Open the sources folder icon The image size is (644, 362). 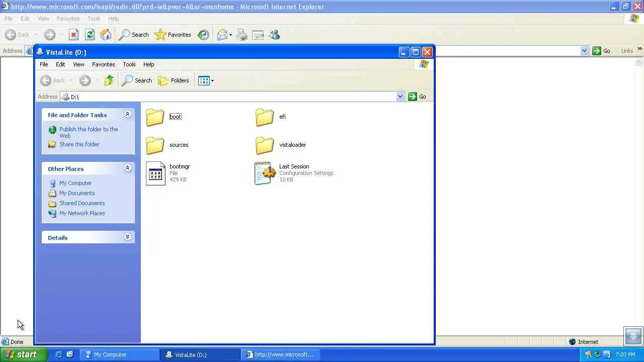[x=155, y=145]
